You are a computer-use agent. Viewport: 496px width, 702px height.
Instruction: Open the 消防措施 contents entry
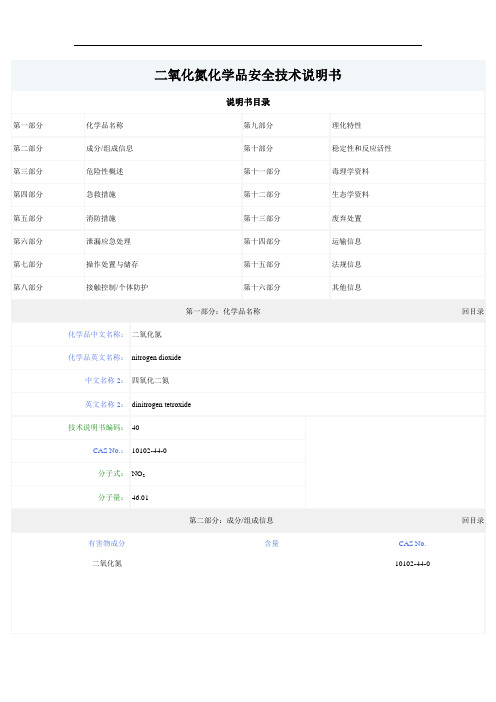[101, 218]
